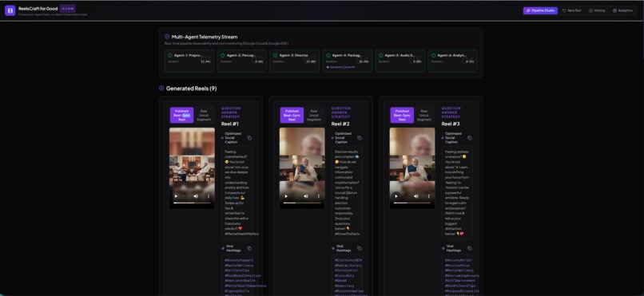Copy Reel #3 optimized social caption

click(470, 138)
